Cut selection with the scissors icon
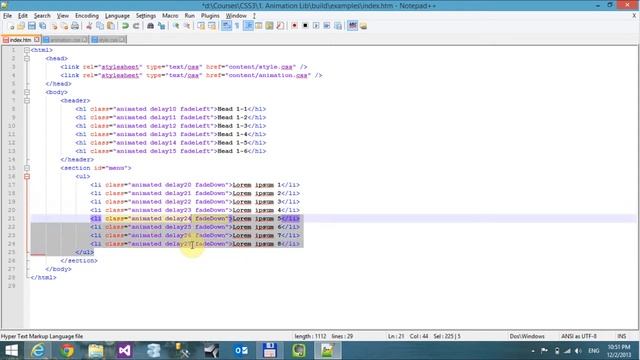 tap(89, 26)
